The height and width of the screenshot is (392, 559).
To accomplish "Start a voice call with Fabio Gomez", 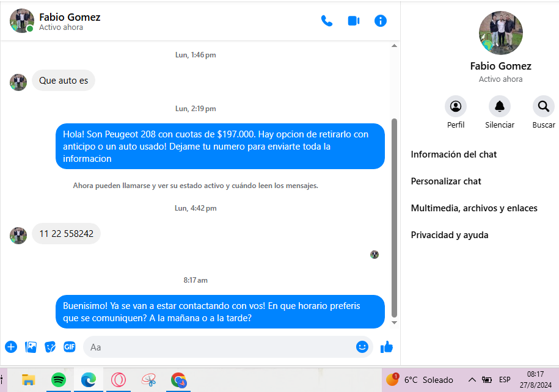I will point(327,21).
